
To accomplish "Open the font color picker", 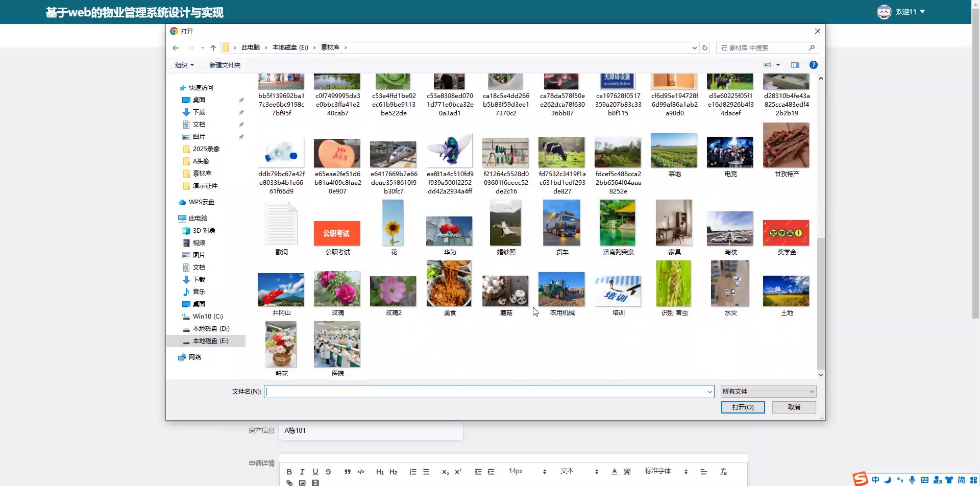I will point(614,472).
